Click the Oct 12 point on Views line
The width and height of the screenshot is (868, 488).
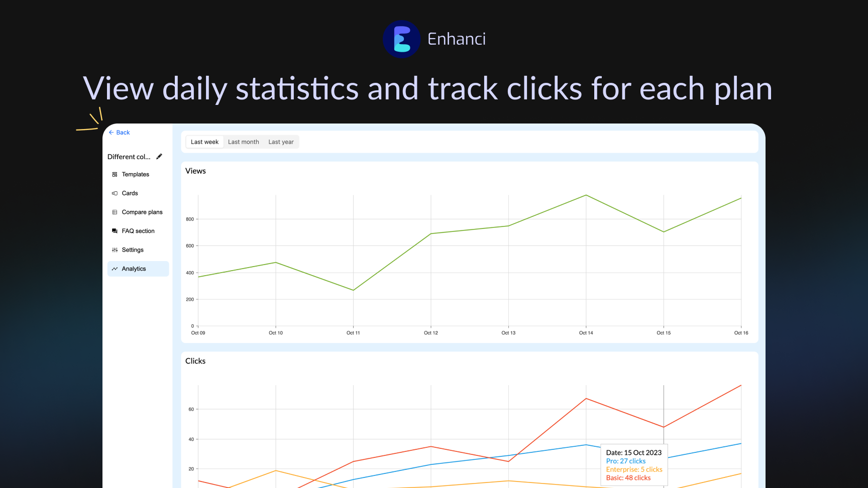coord(431,234)
